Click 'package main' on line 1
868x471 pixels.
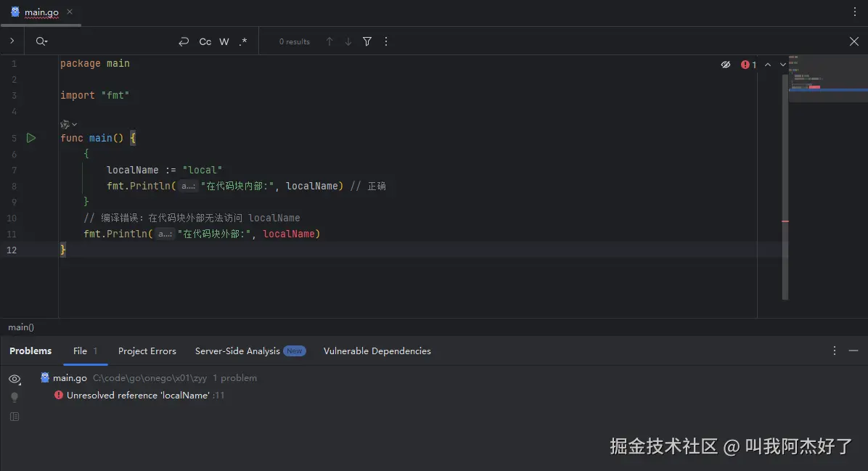point(94,64)
